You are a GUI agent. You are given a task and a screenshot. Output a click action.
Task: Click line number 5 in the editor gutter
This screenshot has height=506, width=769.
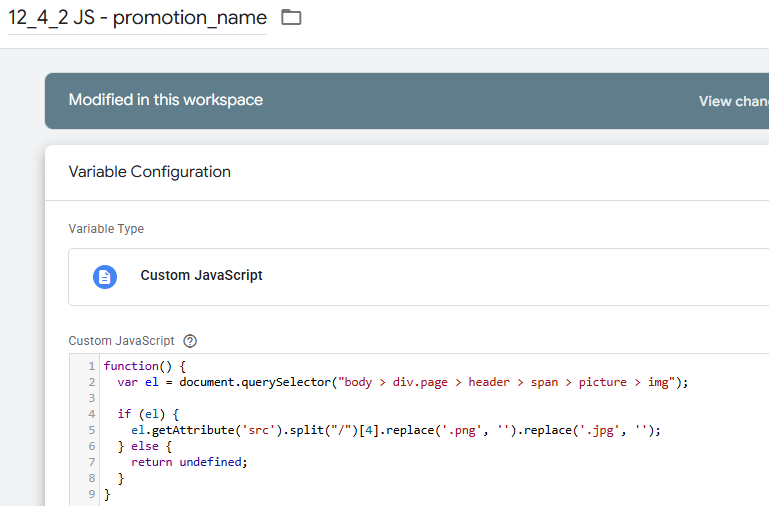pyautogui.click(x=91, y=430)
